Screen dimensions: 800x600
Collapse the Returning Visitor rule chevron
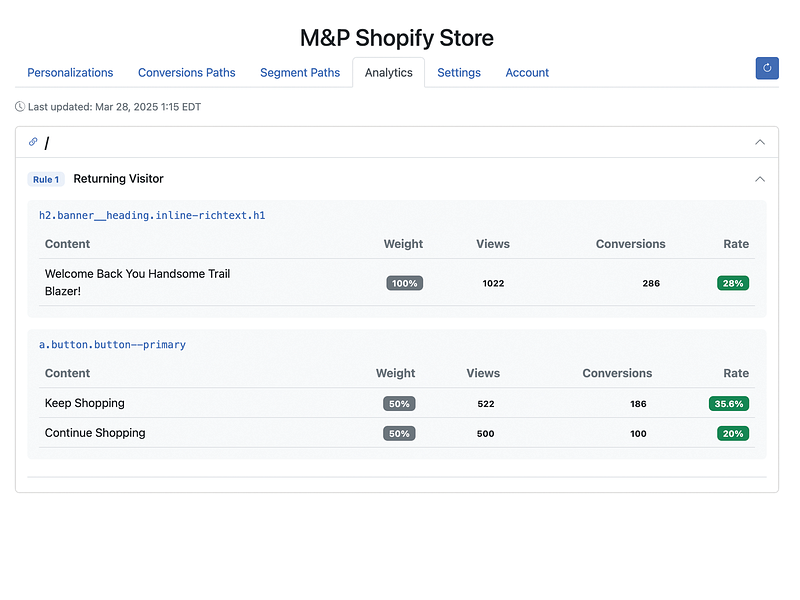pyautogui.click(x=760, y=179)
